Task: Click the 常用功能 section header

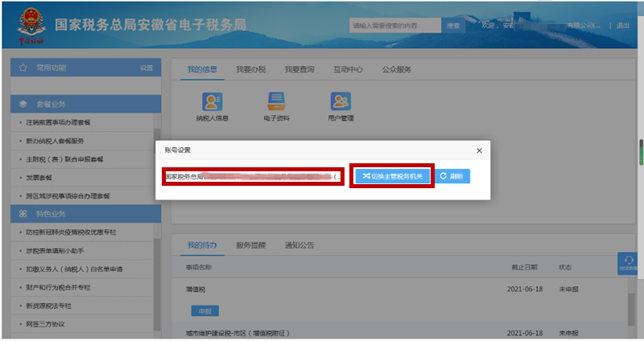Action: pos(85,68)
